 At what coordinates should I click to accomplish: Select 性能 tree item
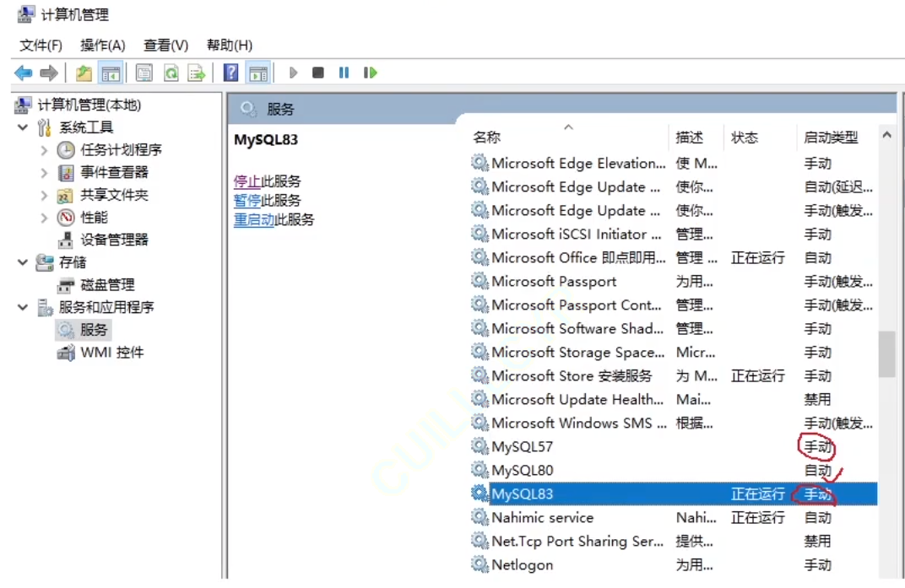click(94, 218)
